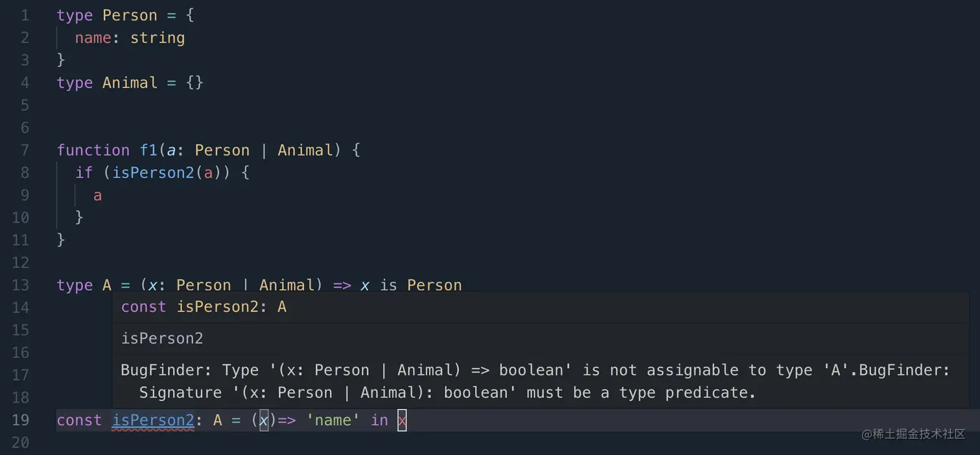Click the underlined isPerson2 identifier on line 19
980x455 pixels.
pos(153,420)
